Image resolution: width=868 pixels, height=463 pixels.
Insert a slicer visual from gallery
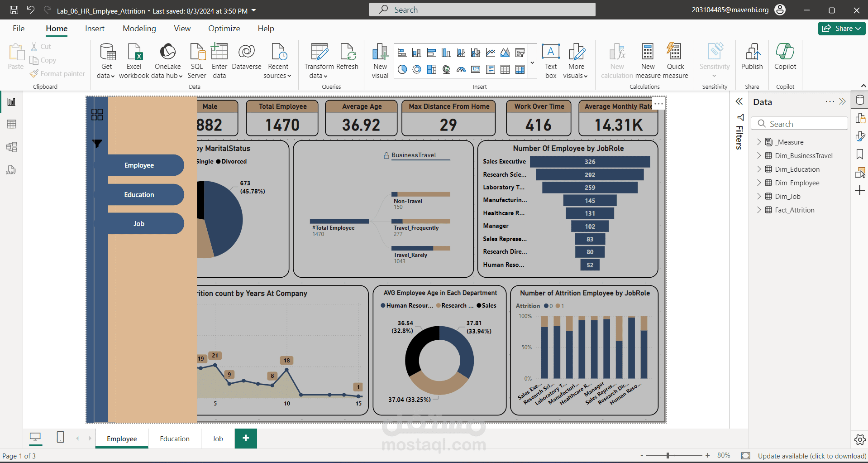click(520, 53)
